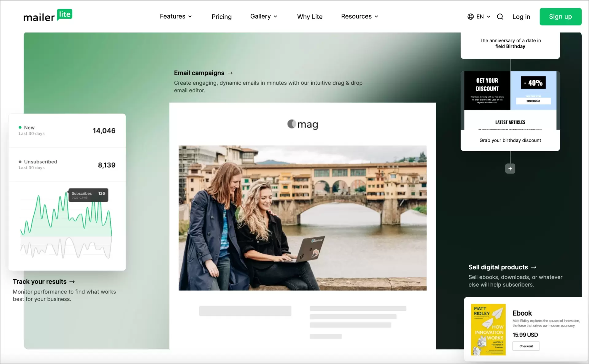The height and width of the screenshot is (364, 589).
Task: Click the blue -40% discount block
Action: tap(533, 90)
